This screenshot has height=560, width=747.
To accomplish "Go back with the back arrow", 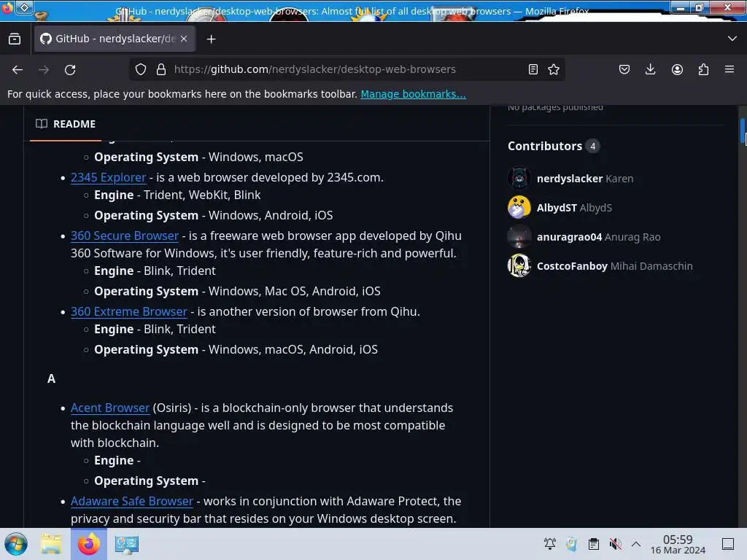I will tap(18, 69).
